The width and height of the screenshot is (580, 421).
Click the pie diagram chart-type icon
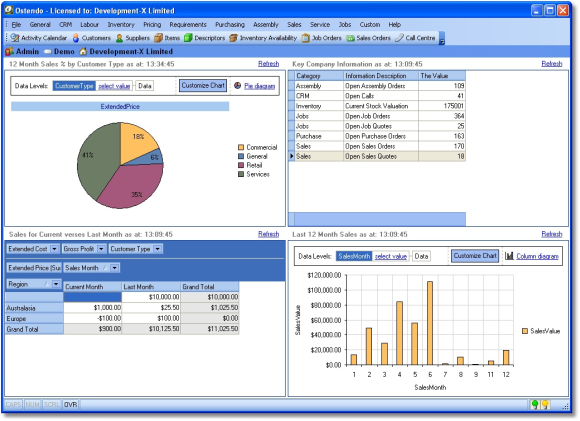[237, 85]
